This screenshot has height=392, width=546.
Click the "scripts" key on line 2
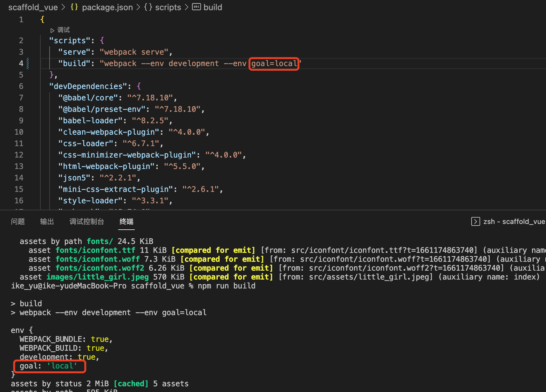coord(70,41)
